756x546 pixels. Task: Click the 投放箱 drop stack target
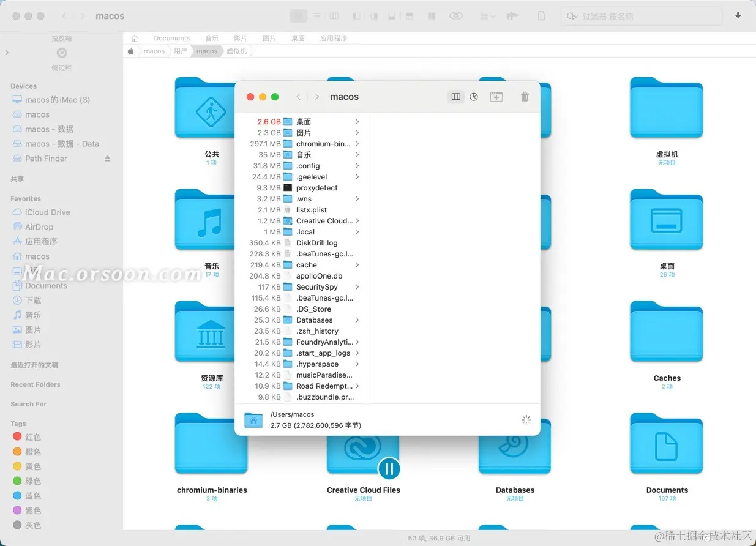(62, 53)
